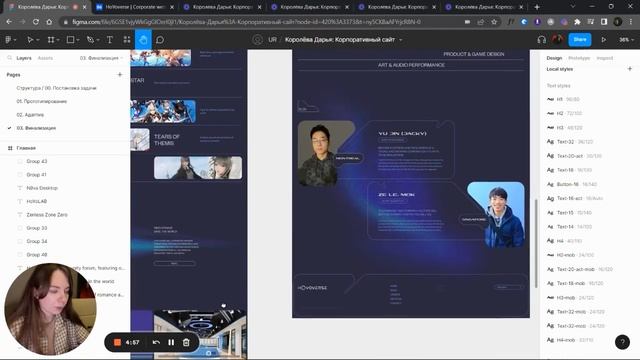640x360 pixels.
Task: Select the Move tool arrow
Action: pos(29,40)
